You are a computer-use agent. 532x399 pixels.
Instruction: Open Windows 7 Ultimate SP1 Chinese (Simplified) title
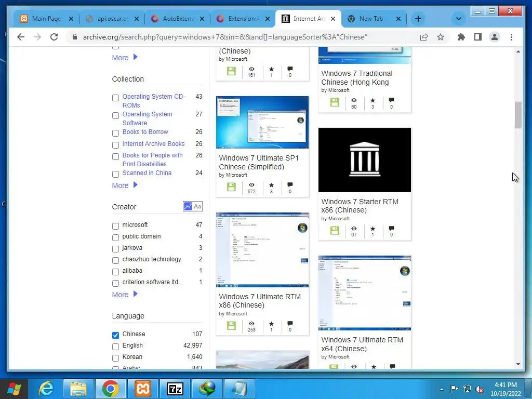pyautogui.click(x=259, y=163)
